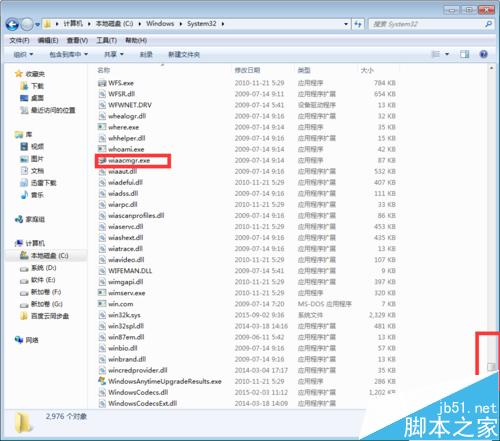
Task: Open the 帮助(H) menu
Action: [136, 40]
